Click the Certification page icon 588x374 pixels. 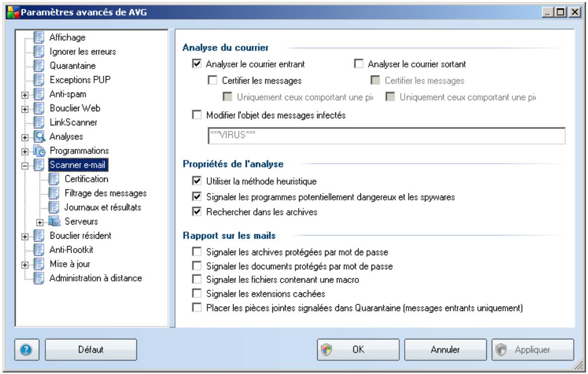(54, 179)
